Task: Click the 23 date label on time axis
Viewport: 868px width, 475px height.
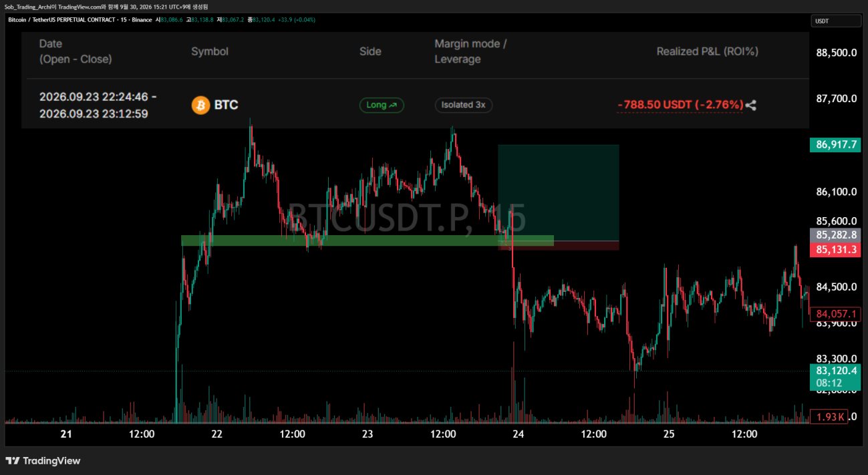Action: (368, 434)
